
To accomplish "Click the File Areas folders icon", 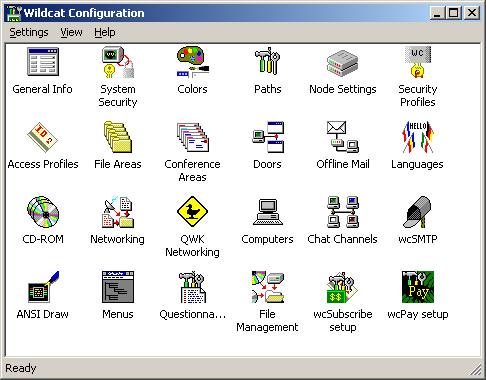I will 118,137.
